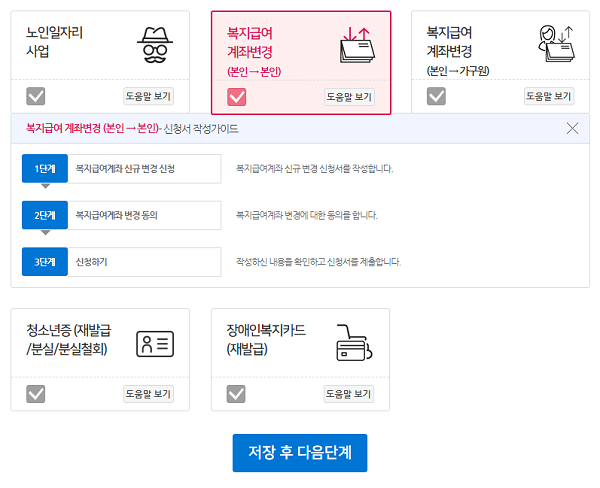Toggle the 노인일자리 사업 checkbox
Viewport: 600px width, 488px height.
pyautogui.click(x=36, y=96)
